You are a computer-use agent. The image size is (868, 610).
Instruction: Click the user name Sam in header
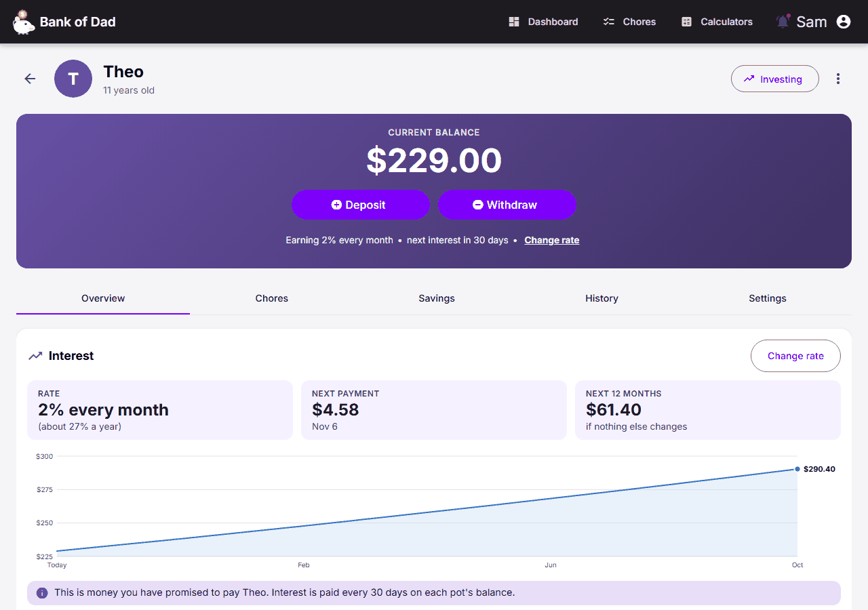pyautogui.click(x=812, y=22)
